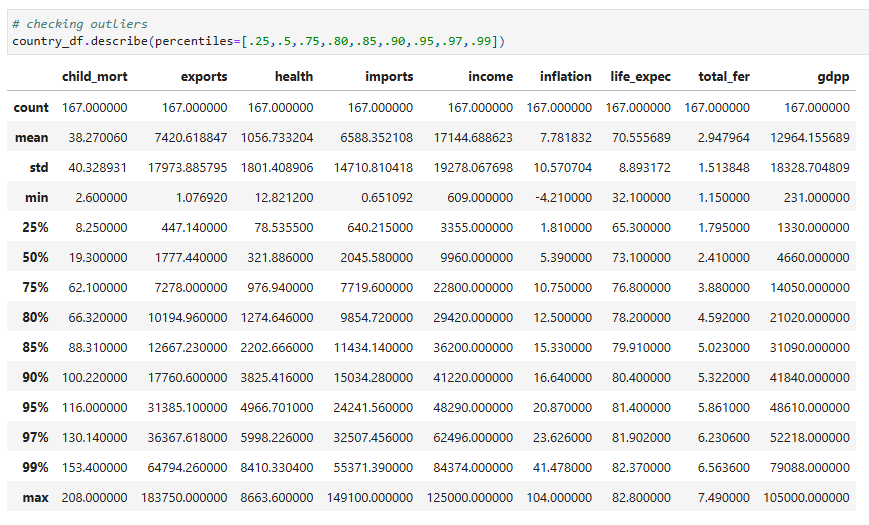Screen dimensions: 869x525
Task: Click min gdpp value 231.000000
Action: coord(817,197)
